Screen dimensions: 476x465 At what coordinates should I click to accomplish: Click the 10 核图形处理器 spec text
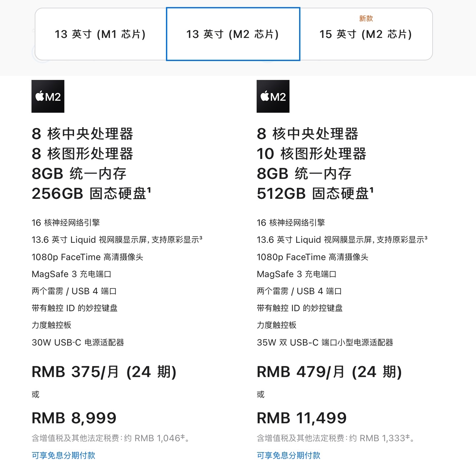tap(311, 154)
